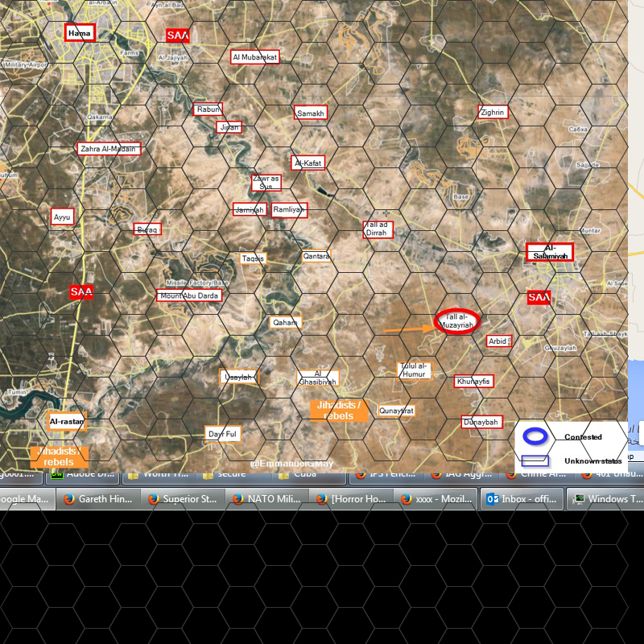
Task: Click the blue Contested circle in legend
Action: point(535,436)
